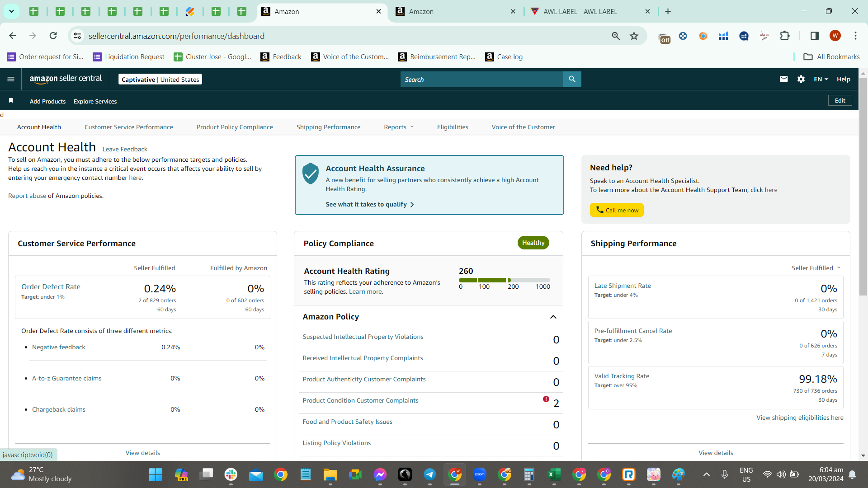Reload the current page
868x488 pixels.
(53, 36)
